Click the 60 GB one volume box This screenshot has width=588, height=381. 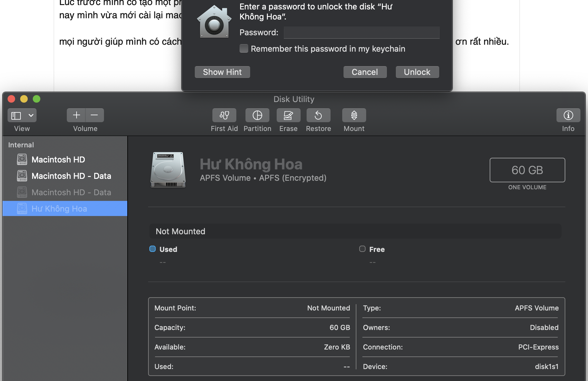point(527,170)
